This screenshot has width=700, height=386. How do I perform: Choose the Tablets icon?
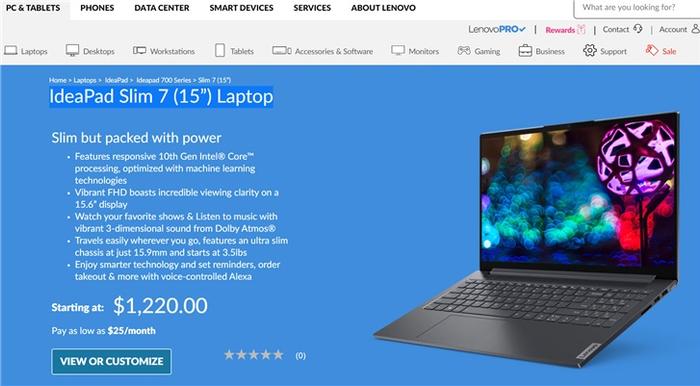[220, 50]
